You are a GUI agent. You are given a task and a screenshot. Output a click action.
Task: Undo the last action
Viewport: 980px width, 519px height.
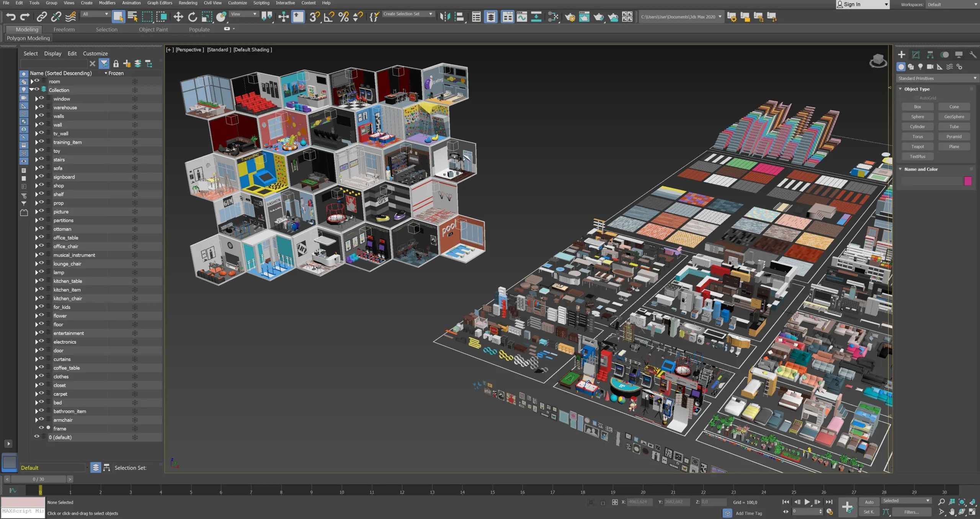pyautogui.click(x=11, y=16)
